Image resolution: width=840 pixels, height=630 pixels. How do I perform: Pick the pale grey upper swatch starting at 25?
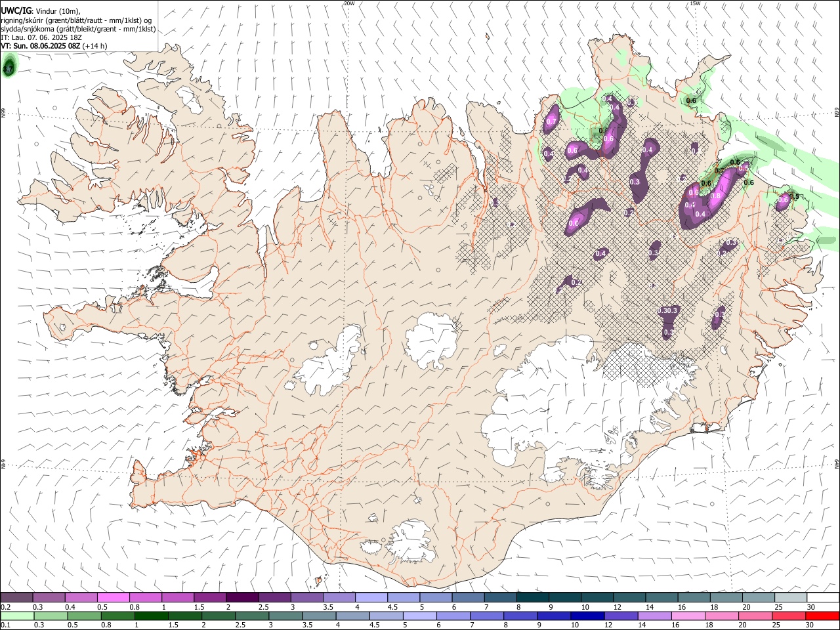tap(790, 598)
